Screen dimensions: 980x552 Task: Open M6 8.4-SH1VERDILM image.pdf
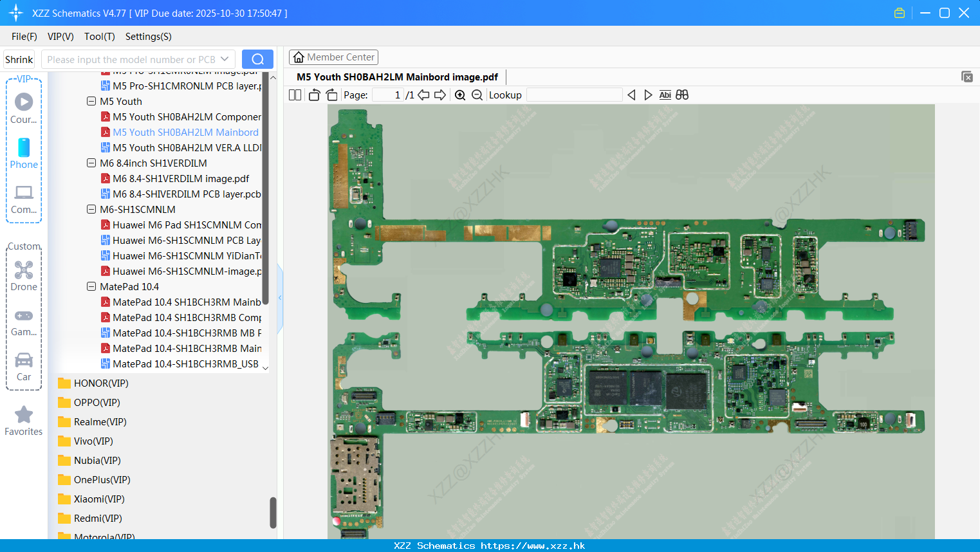(x=175, y=179)
